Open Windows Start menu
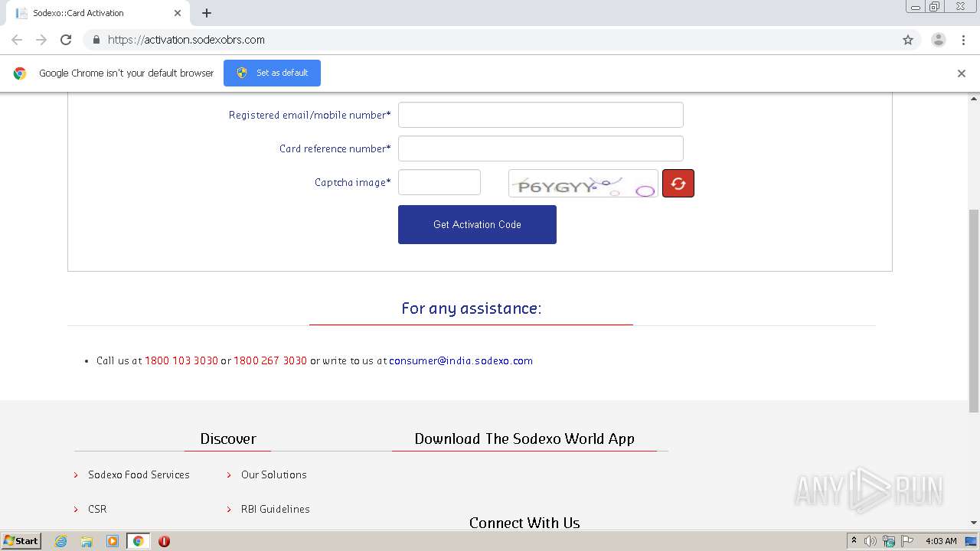 tap(21, 541)
